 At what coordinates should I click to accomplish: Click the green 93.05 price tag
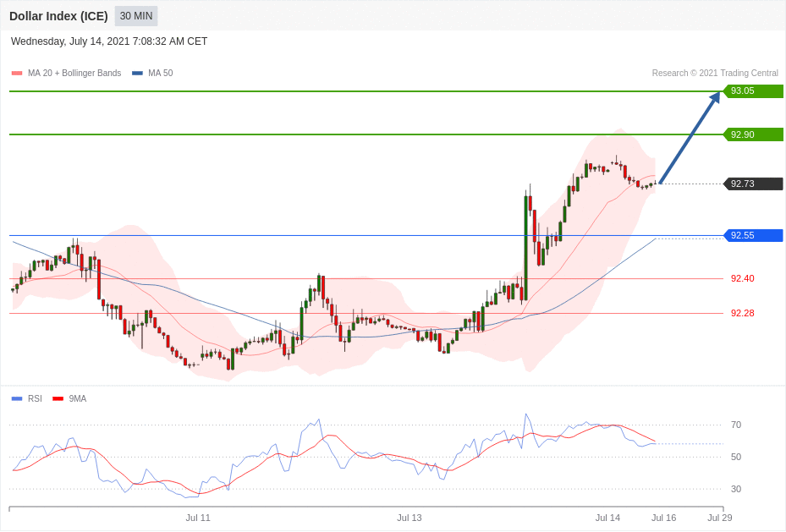753,91
